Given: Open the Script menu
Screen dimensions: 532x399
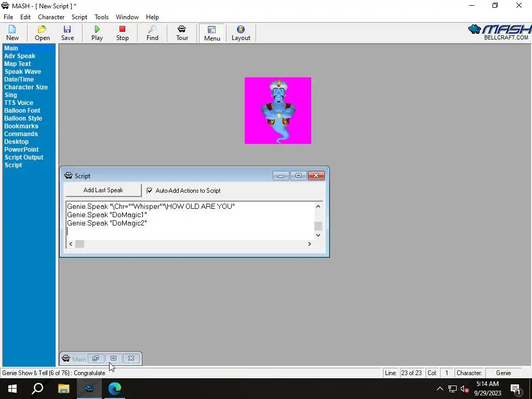Looking at the screenshot, I should (79, 17).
